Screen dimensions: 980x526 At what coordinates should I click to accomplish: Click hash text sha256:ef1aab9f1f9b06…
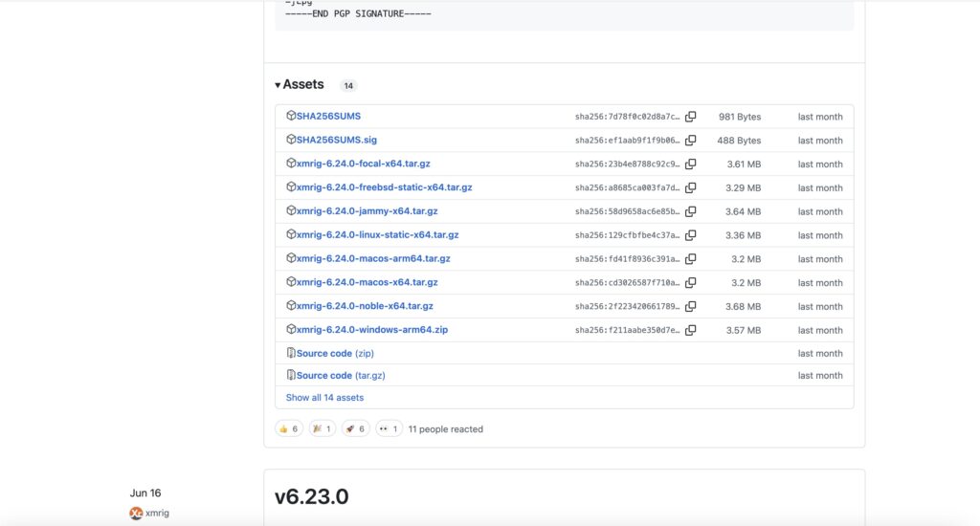[x=628, y=141]
